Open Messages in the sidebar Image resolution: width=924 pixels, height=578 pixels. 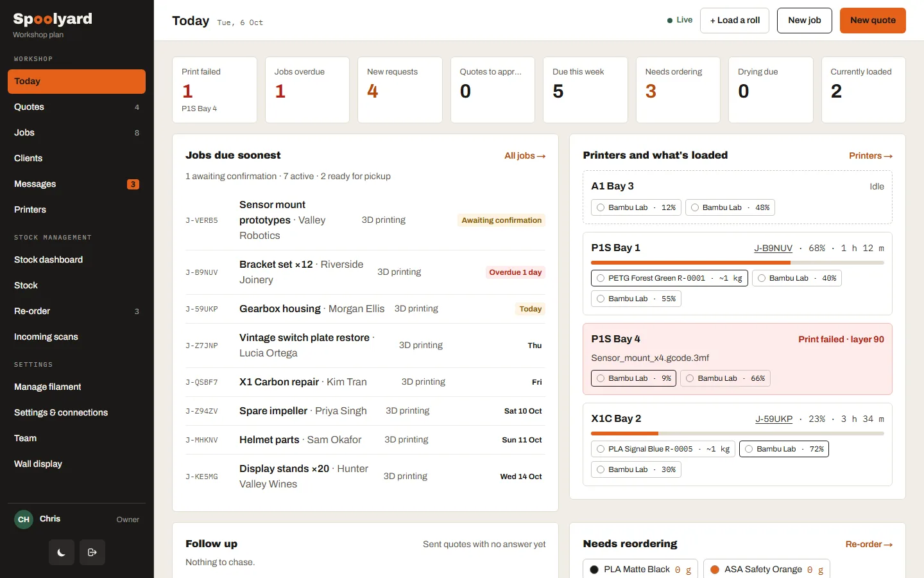click(76, 184)
